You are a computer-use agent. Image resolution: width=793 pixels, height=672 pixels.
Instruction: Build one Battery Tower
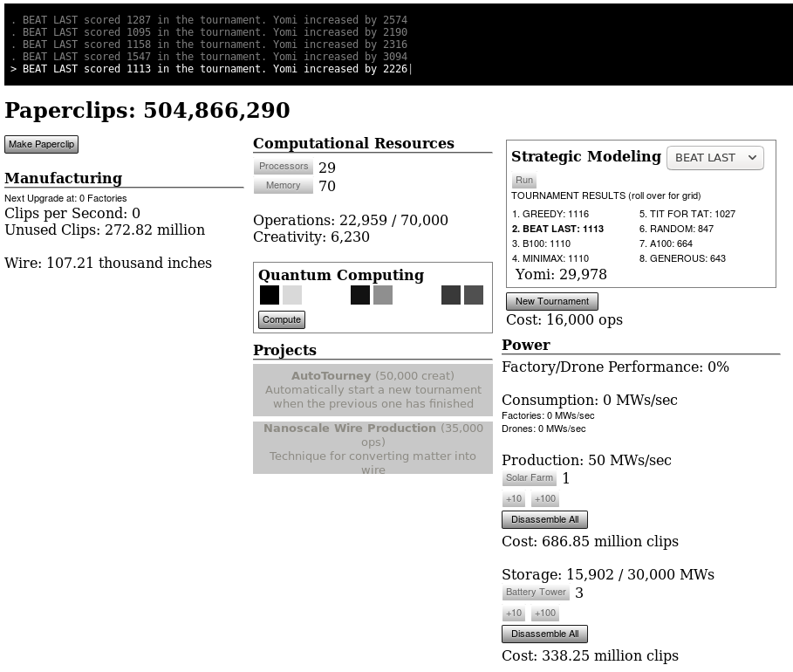pyautogui.click(x=536, y=592)
